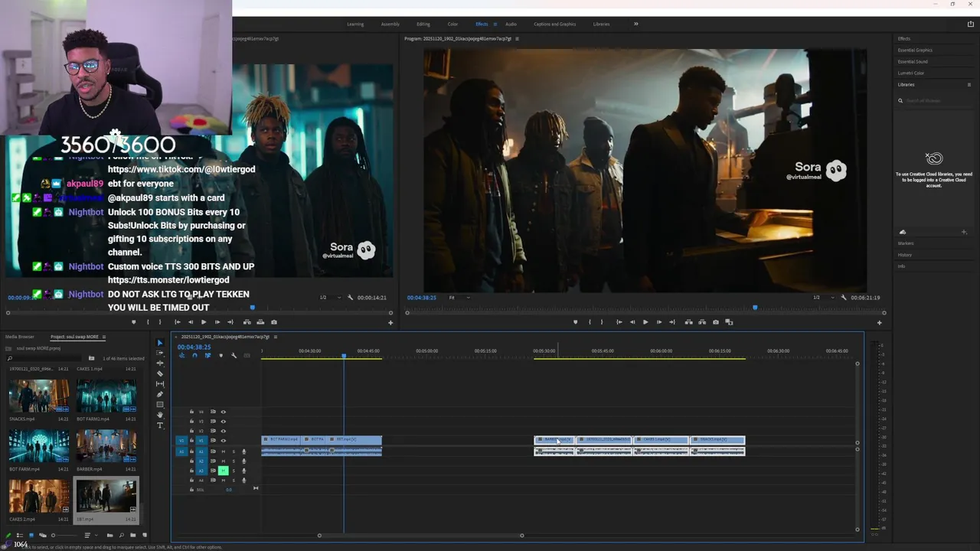Screen dimensions: 980x551
Task: Click the Program monitor button editor plus
Action: 879,323
